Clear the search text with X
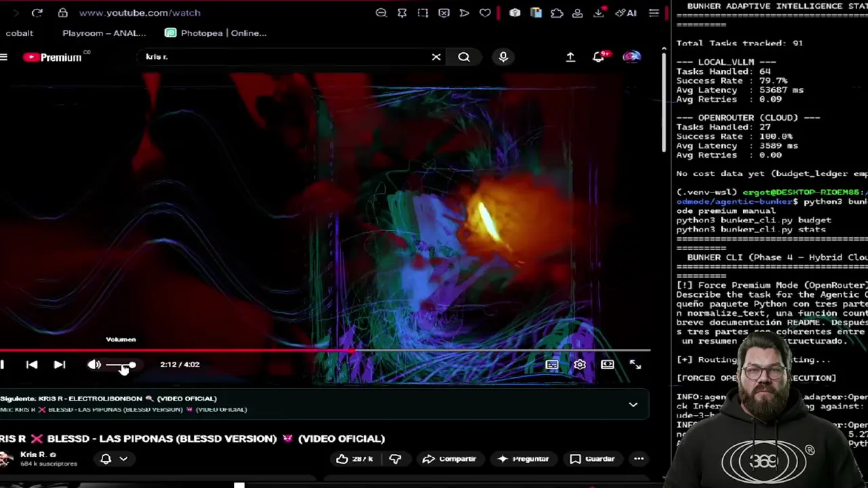This screenshot has height=488, width=868. [x=436, y=57]
